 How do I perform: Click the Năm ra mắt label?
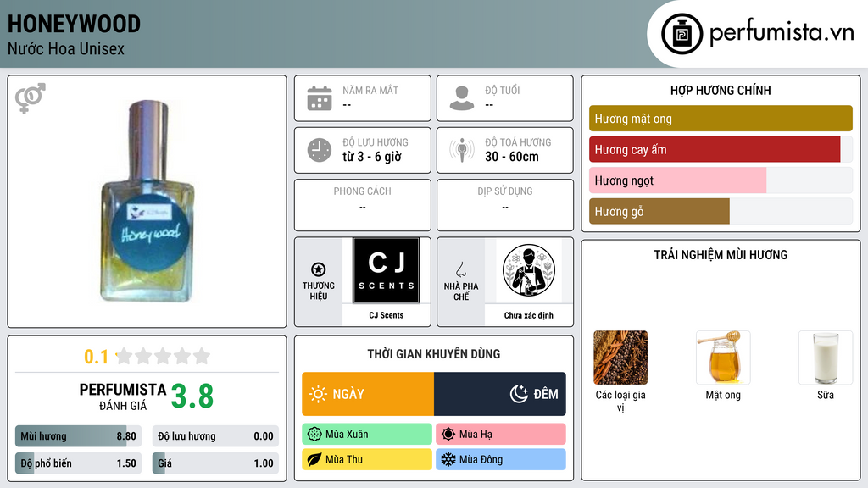click(370, 90)
